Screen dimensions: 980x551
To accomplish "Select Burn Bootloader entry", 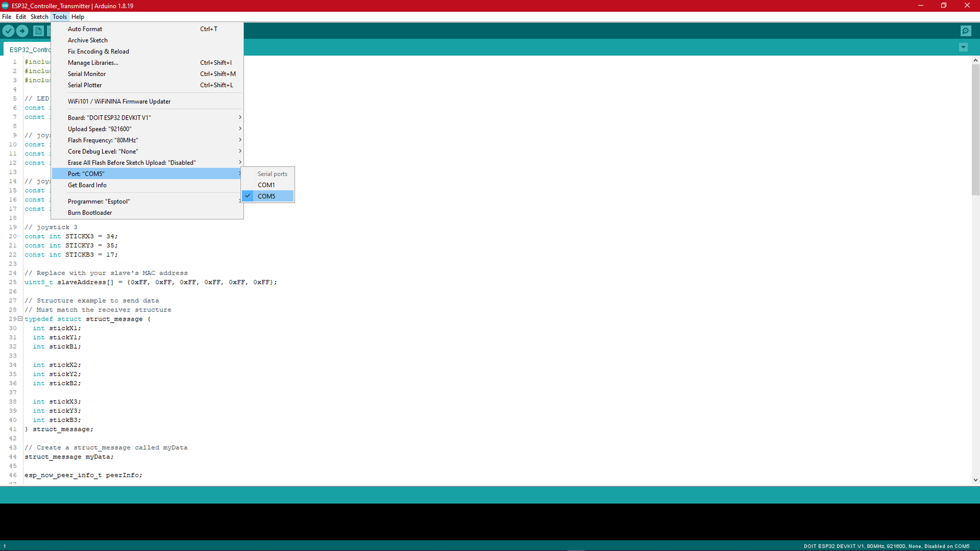I will [x=148, y=213].
